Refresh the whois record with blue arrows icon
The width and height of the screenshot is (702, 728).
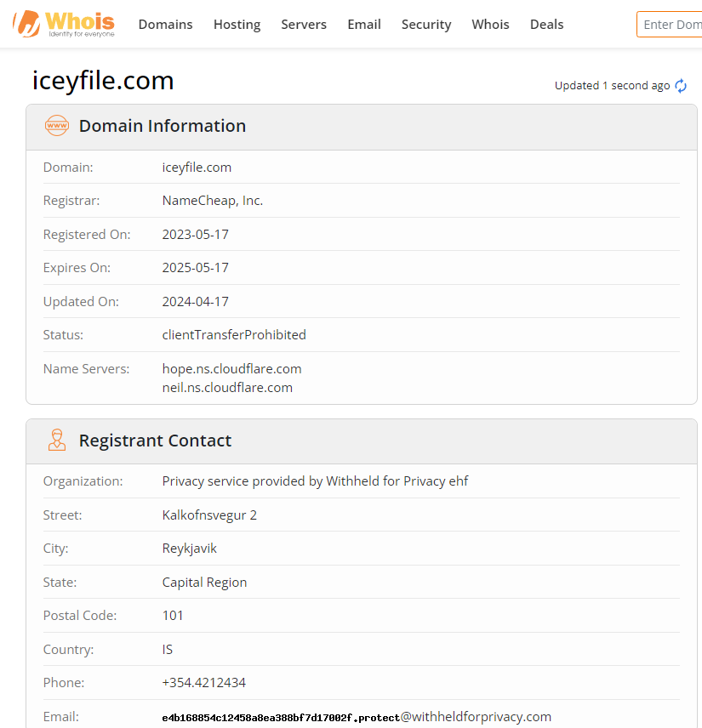681,86
